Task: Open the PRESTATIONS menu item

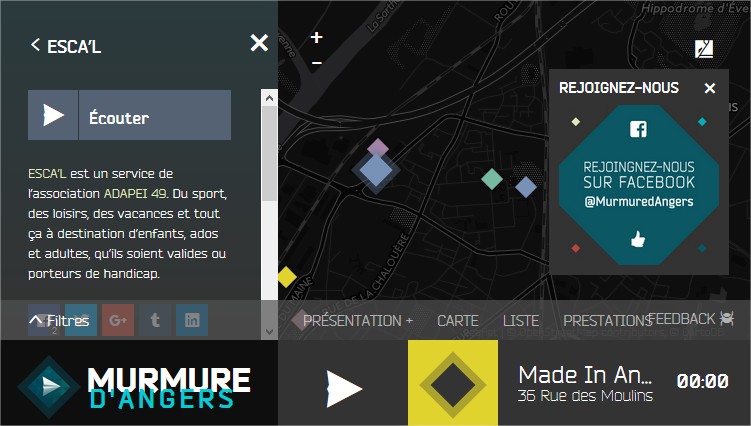Action: 607,321
